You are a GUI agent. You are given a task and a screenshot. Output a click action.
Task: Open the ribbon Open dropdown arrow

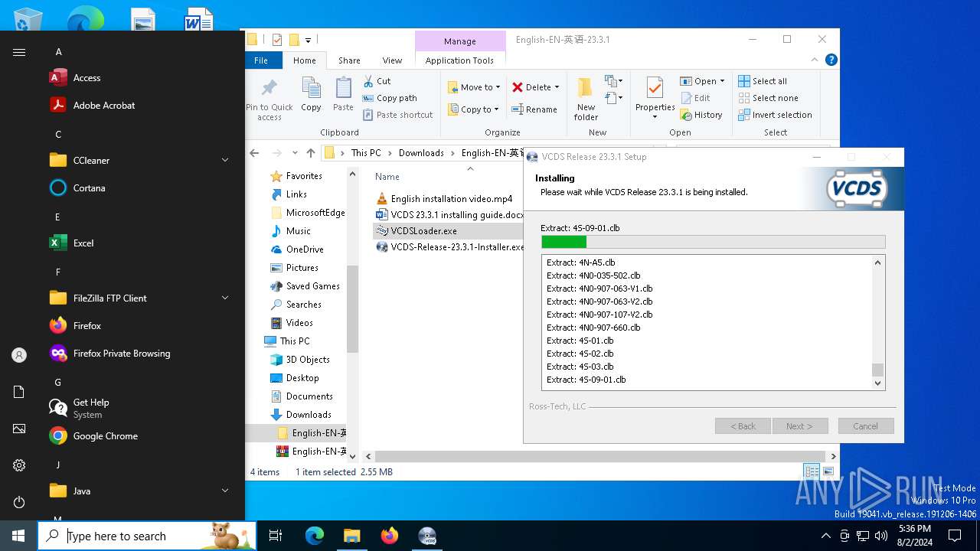pos(722,81)
